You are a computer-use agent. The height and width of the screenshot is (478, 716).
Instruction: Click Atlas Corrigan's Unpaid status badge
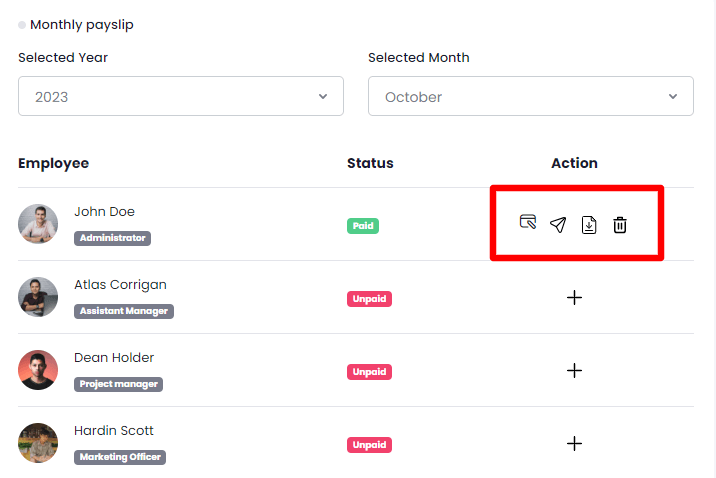click(369, 299)
